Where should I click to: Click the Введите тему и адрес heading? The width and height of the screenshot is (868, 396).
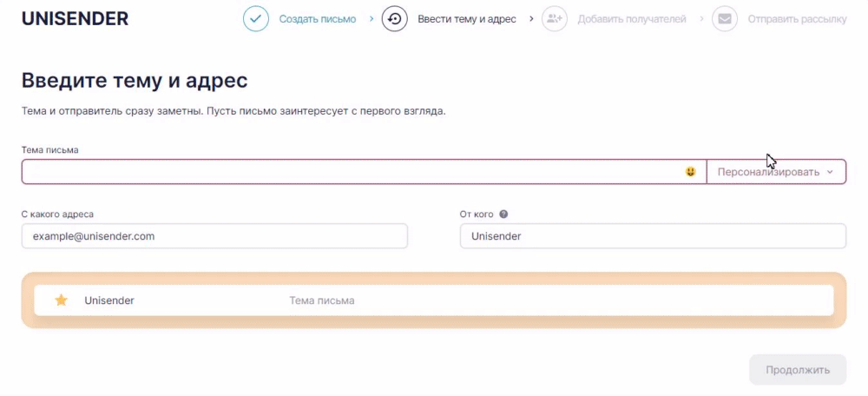(x=135, y=81)
